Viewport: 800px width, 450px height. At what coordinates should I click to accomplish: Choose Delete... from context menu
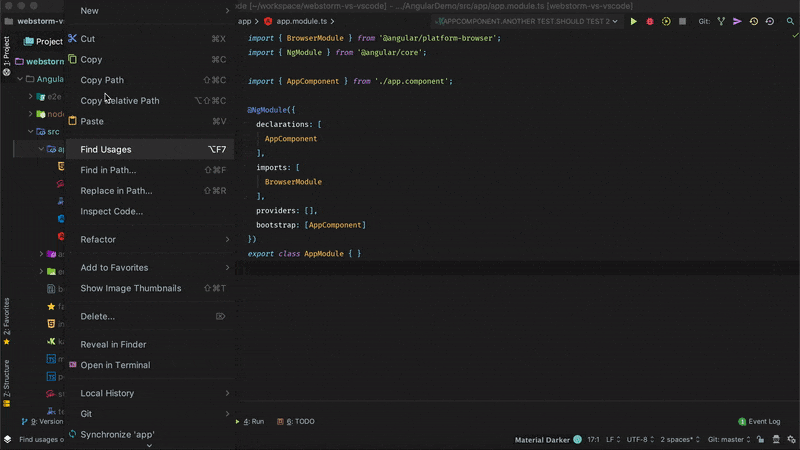click(149, 316)
